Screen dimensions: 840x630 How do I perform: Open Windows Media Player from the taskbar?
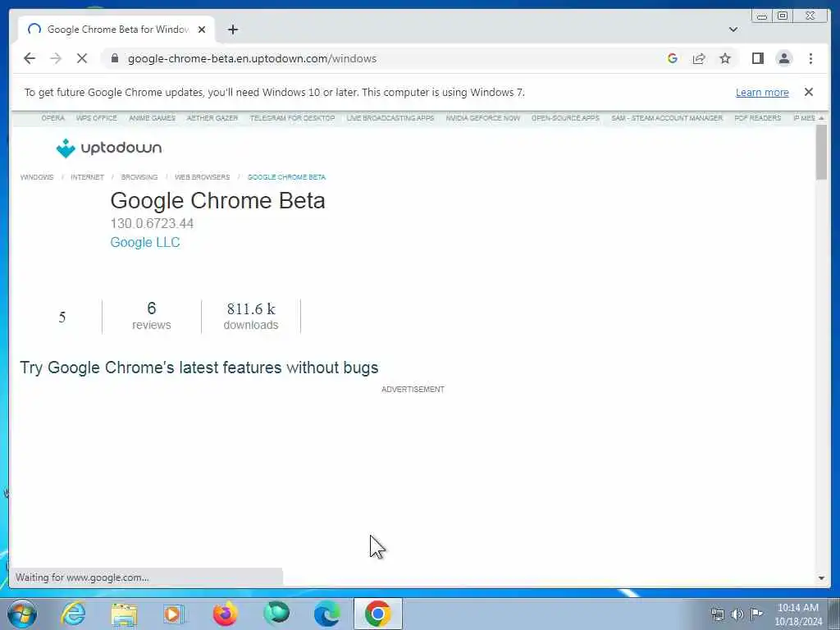174,614
